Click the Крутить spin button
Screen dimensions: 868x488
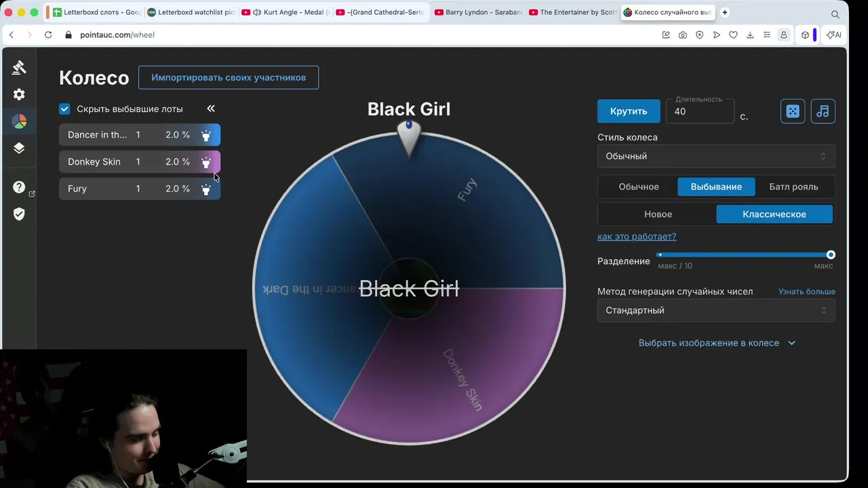coord(629,111)
